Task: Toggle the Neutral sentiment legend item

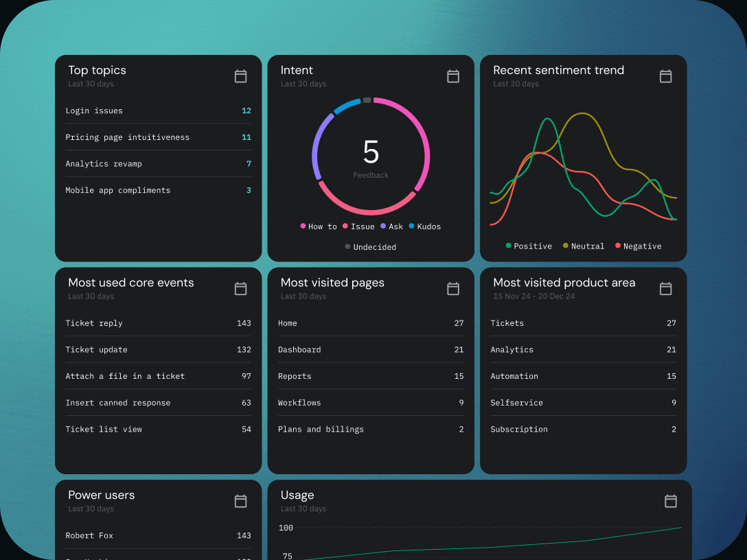Action: 584,246
